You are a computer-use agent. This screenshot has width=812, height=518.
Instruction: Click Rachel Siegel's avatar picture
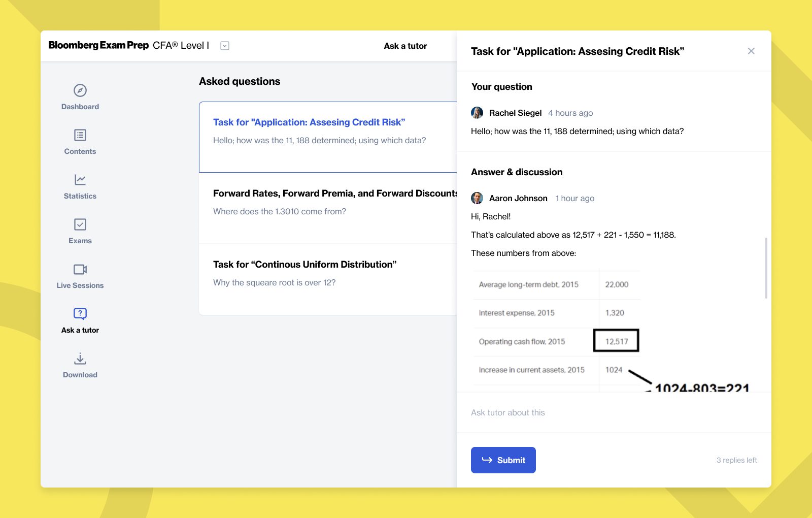click(x=477, y=113)
